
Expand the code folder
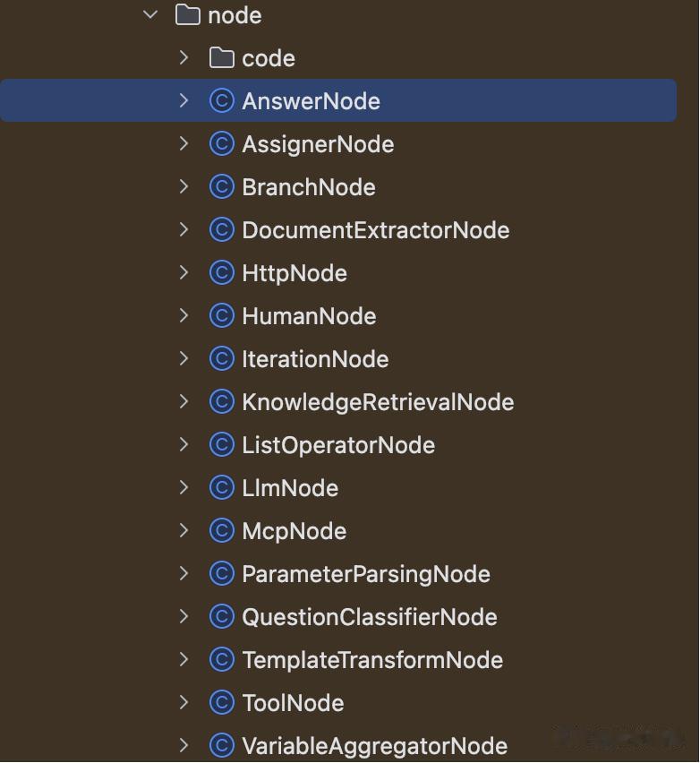(184, 58)
